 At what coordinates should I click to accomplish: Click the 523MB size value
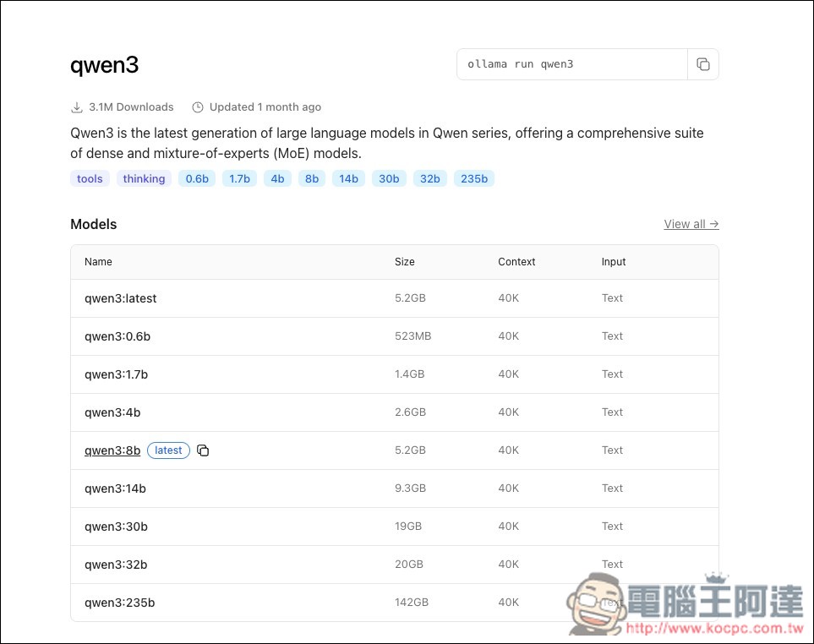coord(412,336)
